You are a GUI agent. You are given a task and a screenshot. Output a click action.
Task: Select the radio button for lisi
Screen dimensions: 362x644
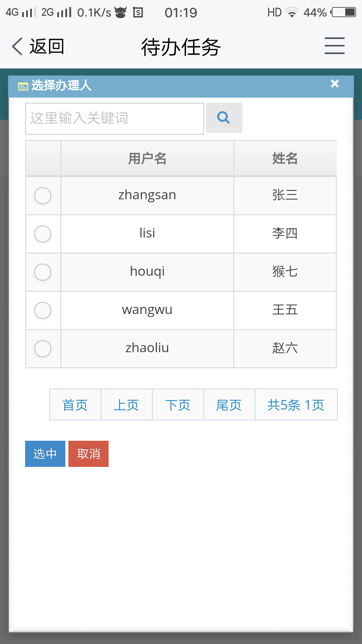pyautogui.click(x=43, y=234)
